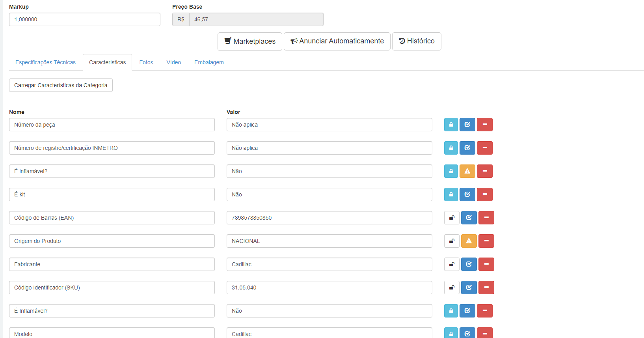Click the Número da peça name field
Image resolution: width=644 pixels, height=338 pixels.
pyautogui.click(x=112, y=125)
